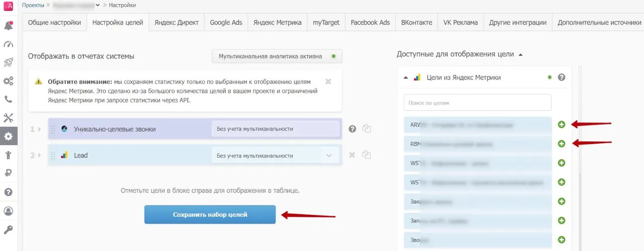The image size is (644, 251).
Task: Open the Другие интеграции tab
Action: [x=518, y=22]
